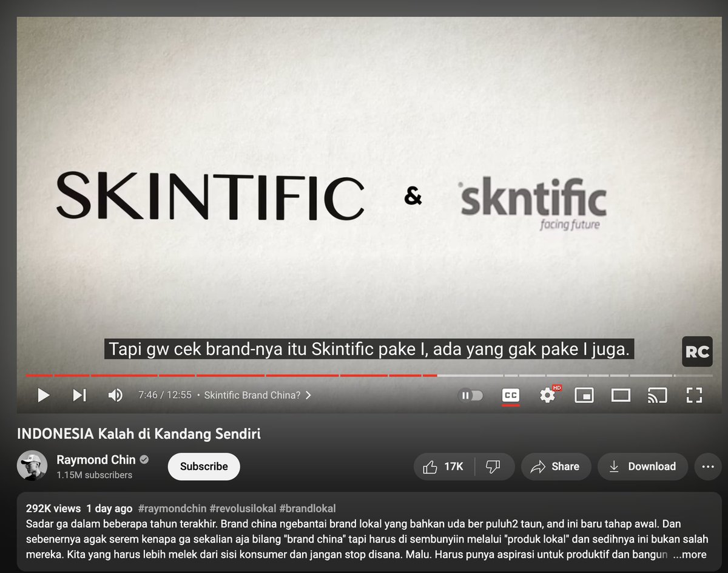Open the #brandlokal hashtag
Viewport: 728px width, 573px height.
(308, 509)
